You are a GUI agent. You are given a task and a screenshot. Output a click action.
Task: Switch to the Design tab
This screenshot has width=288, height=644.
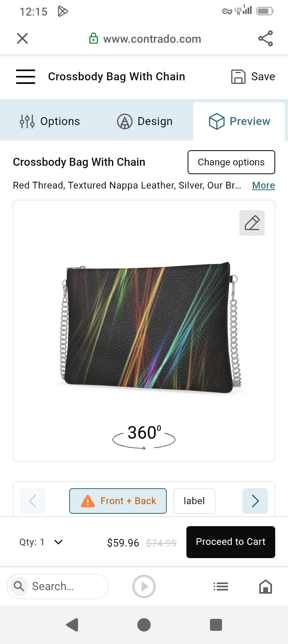point(145,121)
